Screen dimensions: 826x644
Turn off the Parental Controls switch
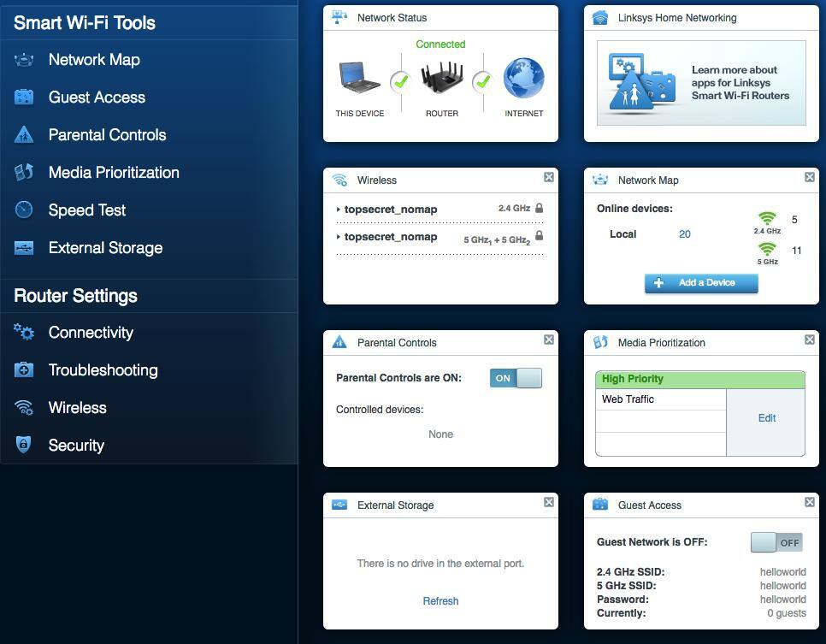tap(516, 378)
